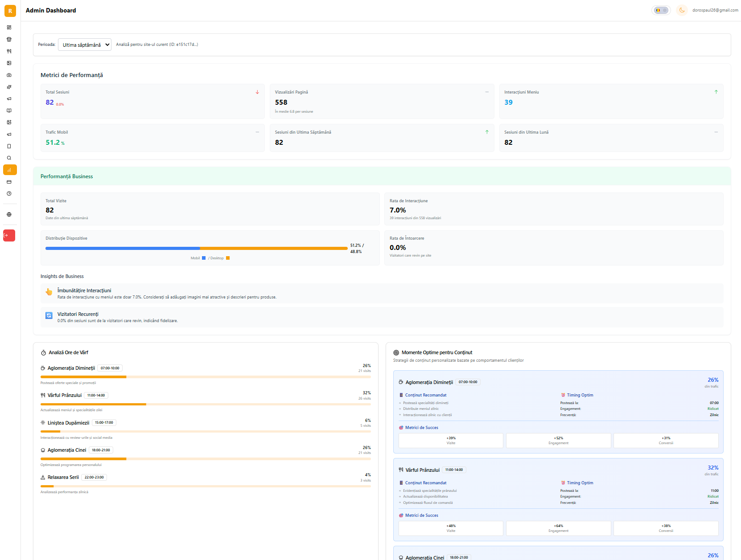Click the red logout button in sidebar
This screenshot has height=560, width=741.
[x=9, y=235]
